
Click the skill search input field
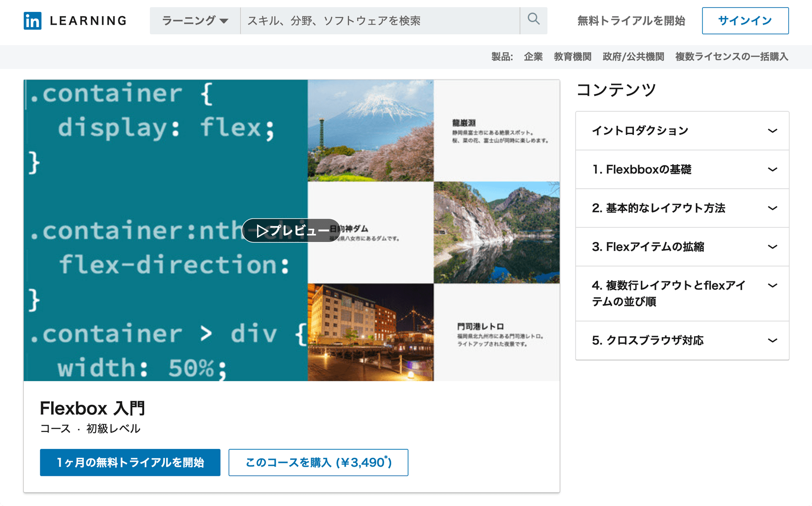(379, 21)
